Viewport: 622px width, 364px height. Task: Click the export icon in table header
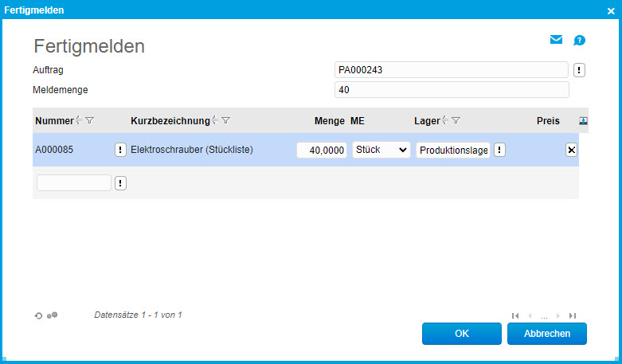coord(583,121)
